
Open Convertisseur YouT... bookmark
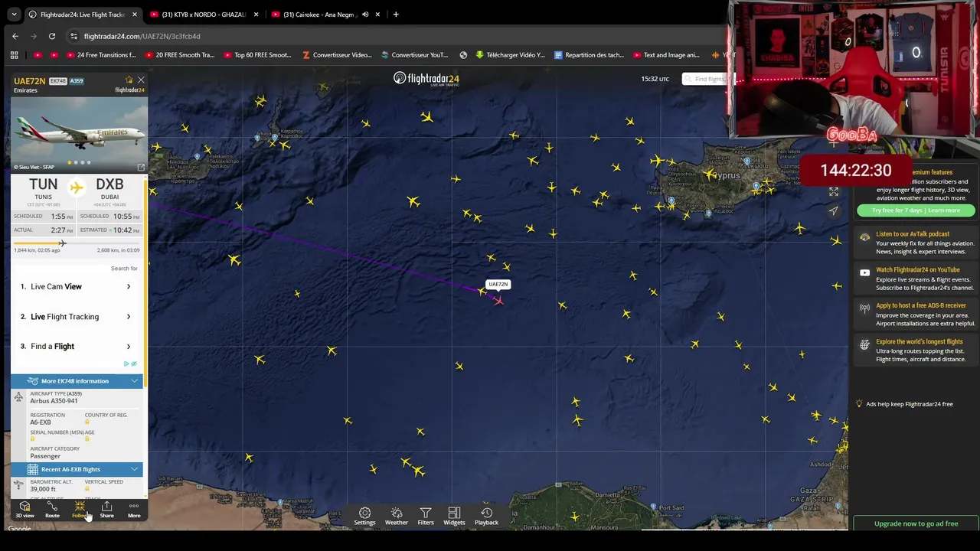414,55
